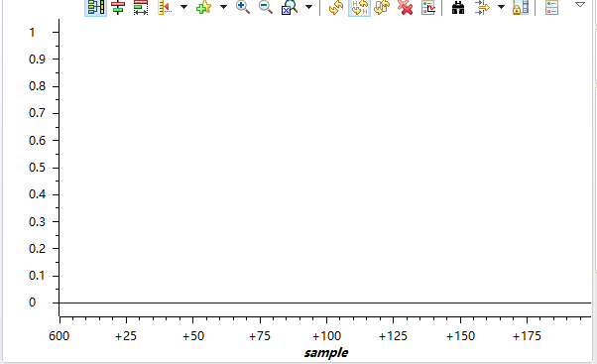Click the ruler with red flag icon

pos(165,7)
